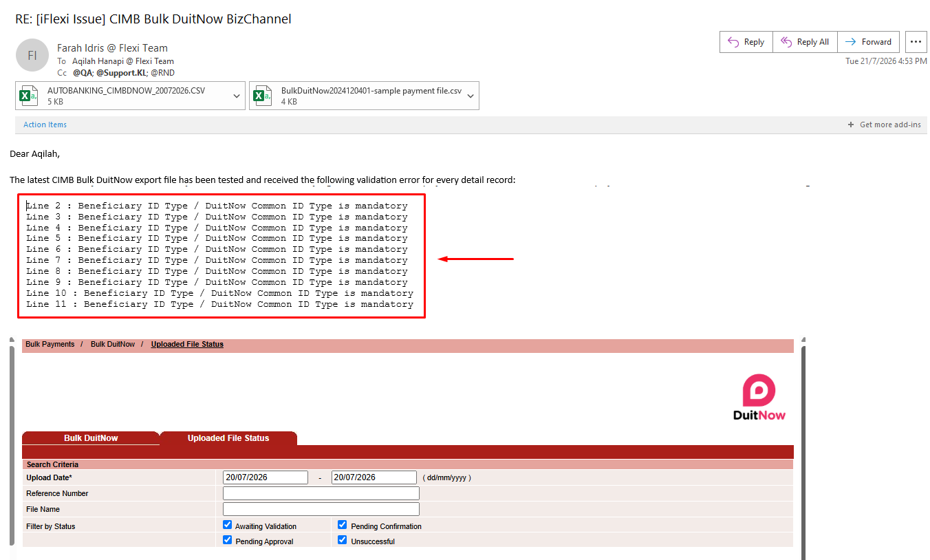The width and height of the screenshot is (930, 560).
Task: Click the @QA Cc recipient
Action: (83, 72)
